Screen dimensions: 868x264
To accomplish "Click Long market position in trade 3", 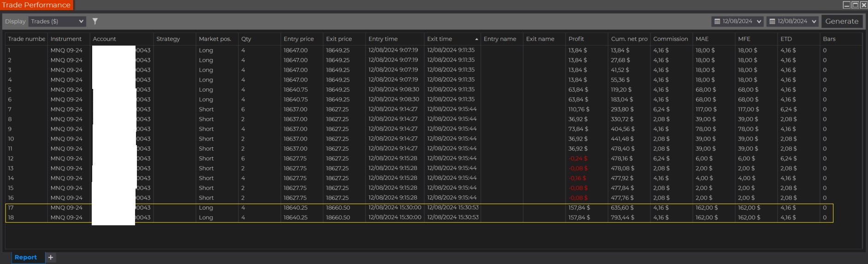I will coord(206,70).
